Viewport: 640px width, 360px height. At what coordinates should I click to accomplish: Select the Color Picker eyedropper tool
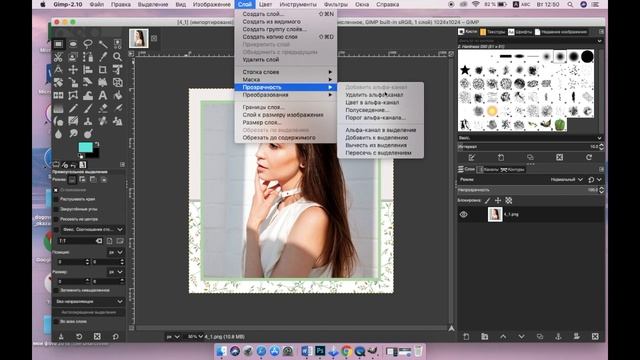[102, 57]
